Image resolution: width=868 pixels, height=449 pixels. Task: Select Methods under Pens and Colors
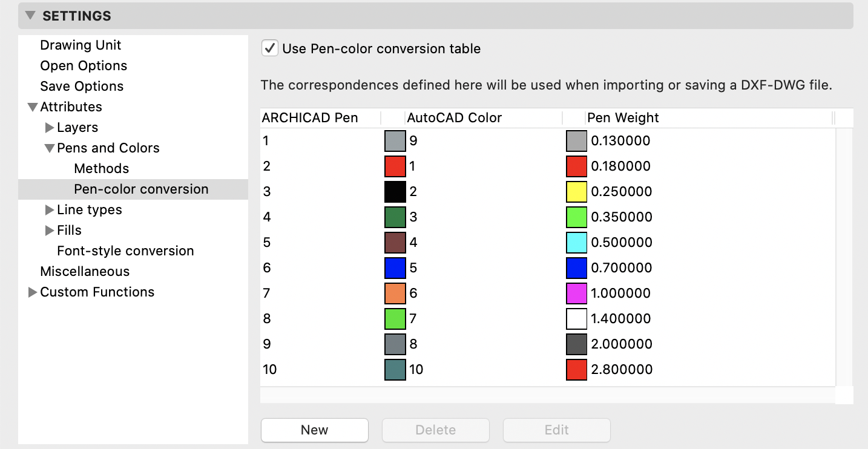click(x=101, y=169)
